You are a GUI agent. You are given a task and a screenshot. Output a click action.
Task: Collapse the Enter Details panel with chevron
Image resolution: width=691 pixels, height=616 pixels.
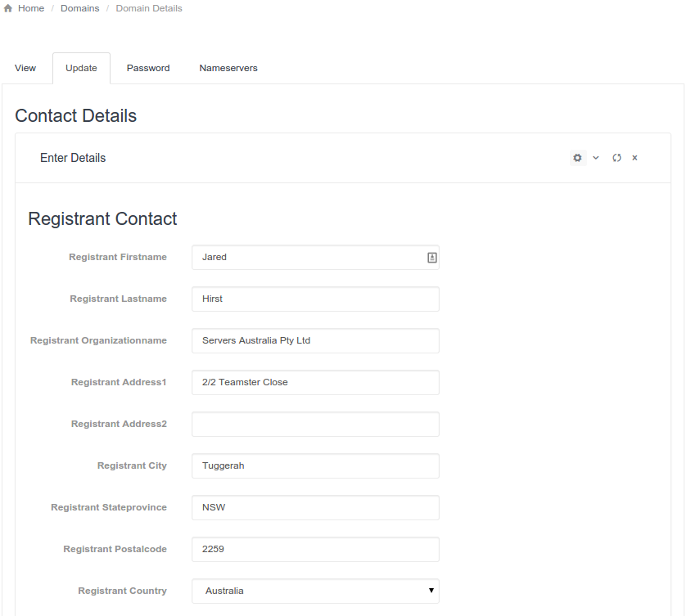tap(596, 158)
